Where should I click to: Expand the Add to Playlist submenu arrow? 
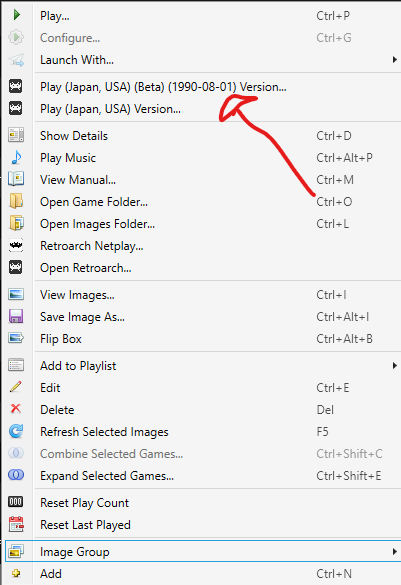point(395,366)
